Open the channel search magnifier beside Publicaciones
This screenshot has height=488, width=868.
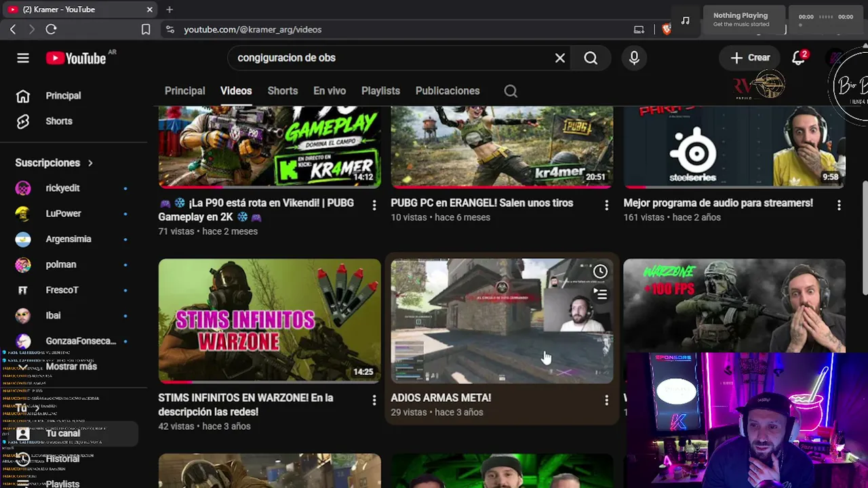(x=511, y=91)
